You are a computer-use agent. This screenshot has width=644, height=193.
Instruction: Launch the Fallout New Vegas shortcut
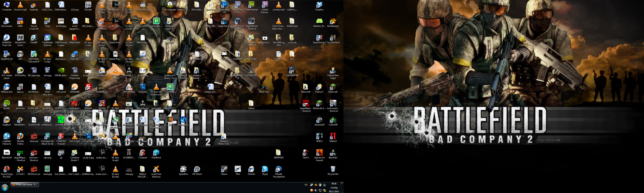(333, 73)
